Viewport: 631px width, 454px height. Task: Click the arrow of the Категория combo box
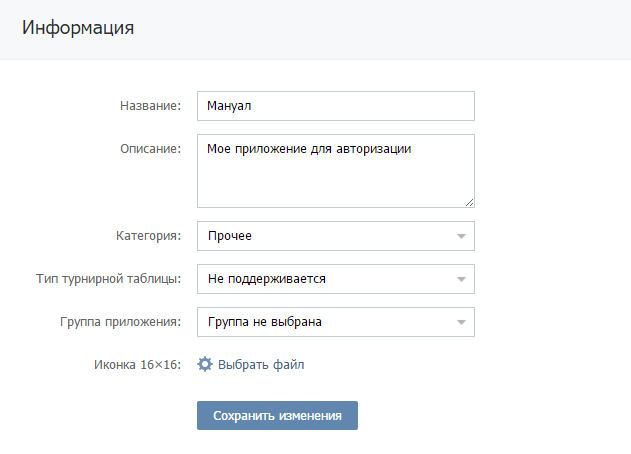461,236
